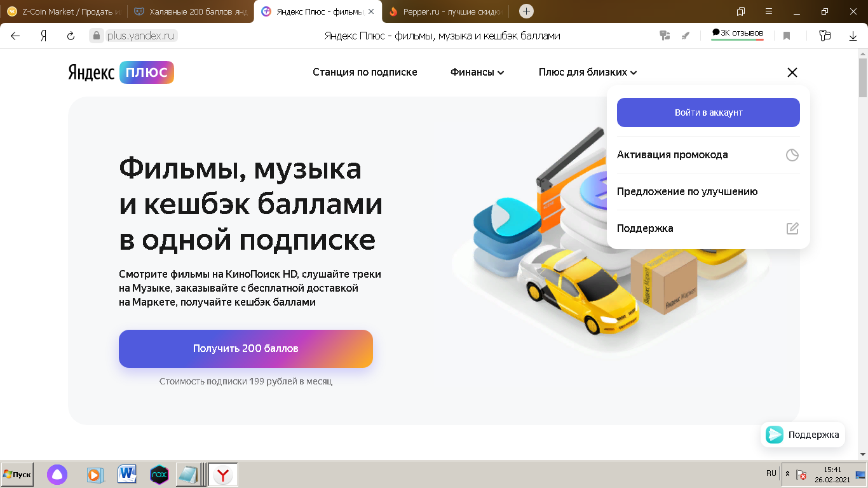Click Получить 200 баллов button
The width and height of the screenshot is (868, 488).
click(246, 349)
